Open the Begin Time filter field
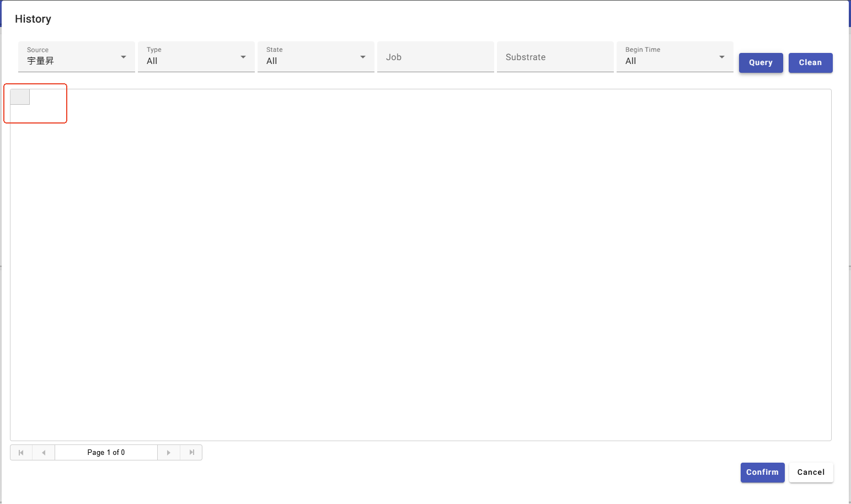The height and width of the screenshot is (504, 851). (667, 57)
